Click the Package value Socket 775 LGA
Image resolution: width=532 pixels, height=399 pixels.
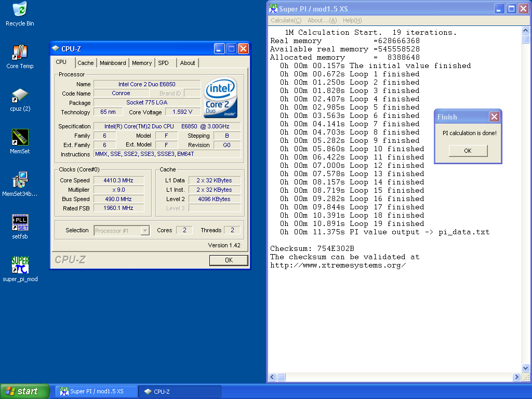tap(147, 102)
